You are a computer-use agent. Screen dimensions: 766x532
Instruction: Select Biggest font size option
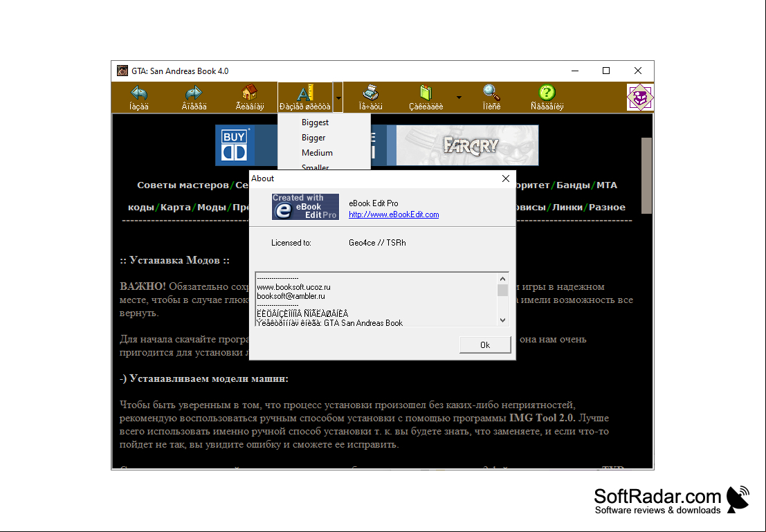pyautogui.click(x=315, y=122)
